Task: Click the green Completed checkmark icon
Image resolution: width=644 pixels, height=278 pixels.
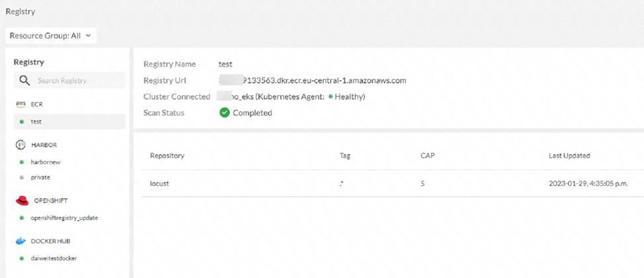Action: click(225, 113)
